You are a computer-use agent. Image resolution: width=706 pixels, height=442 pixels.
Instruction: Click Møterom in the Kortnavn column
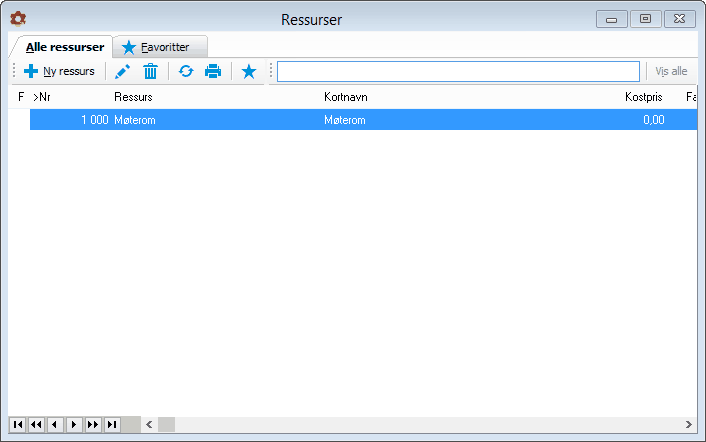(x=345, y=120)
